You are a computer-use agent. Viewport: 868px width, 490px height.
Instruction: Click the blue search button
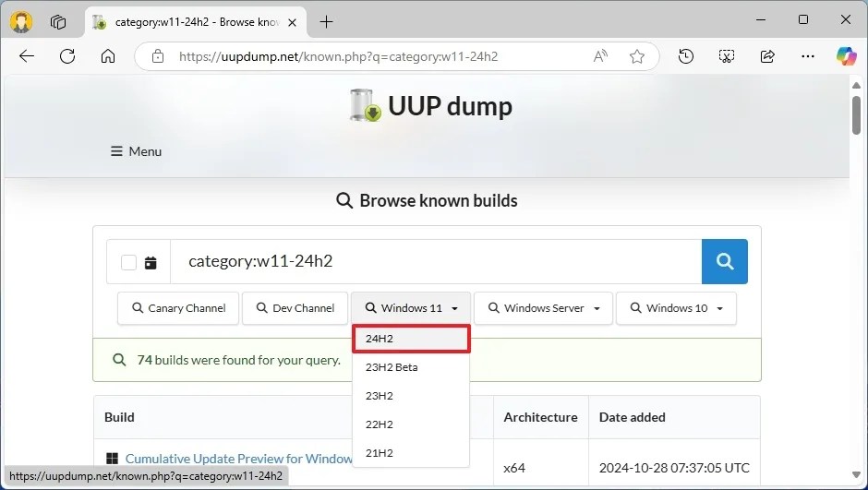[725, 261]
